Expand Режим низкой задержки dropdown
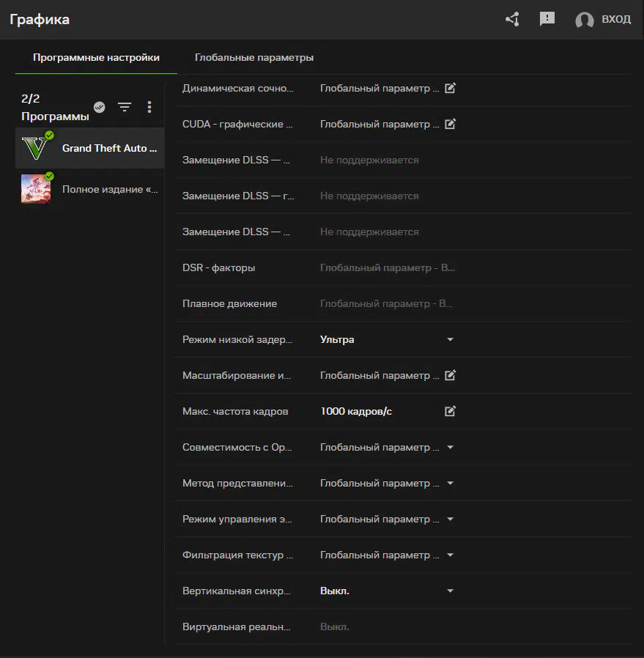Screen dimensions: 644x658 pos(451,339)
